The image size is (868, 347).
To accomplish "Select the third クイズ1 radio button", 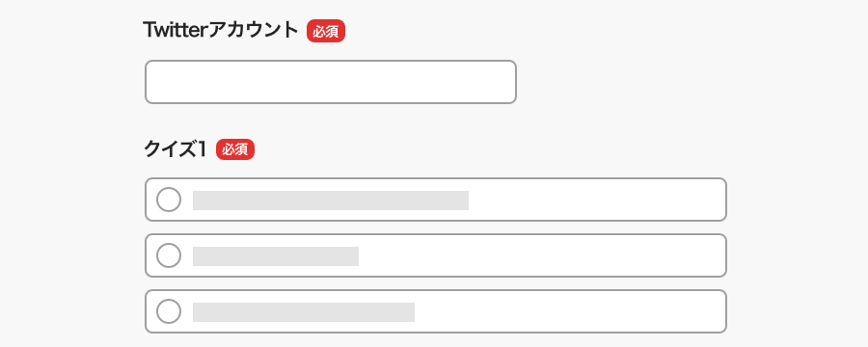I will (169, 311).
